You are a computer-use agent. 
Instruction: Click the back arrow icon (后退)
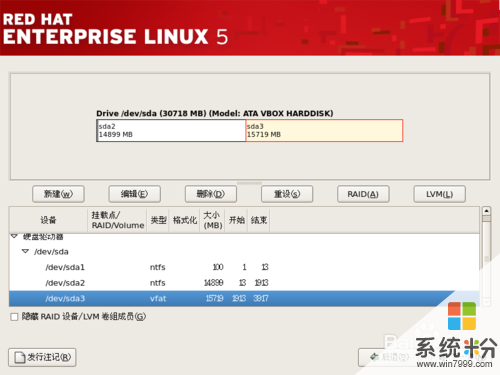[x=374, y=357]
